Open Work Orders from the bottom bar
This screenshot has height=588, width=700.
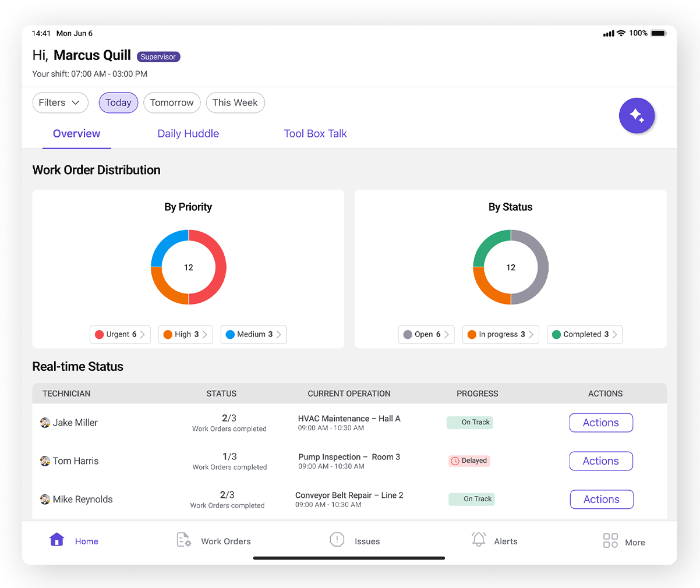pyautogui.click(x=184, y=540)
